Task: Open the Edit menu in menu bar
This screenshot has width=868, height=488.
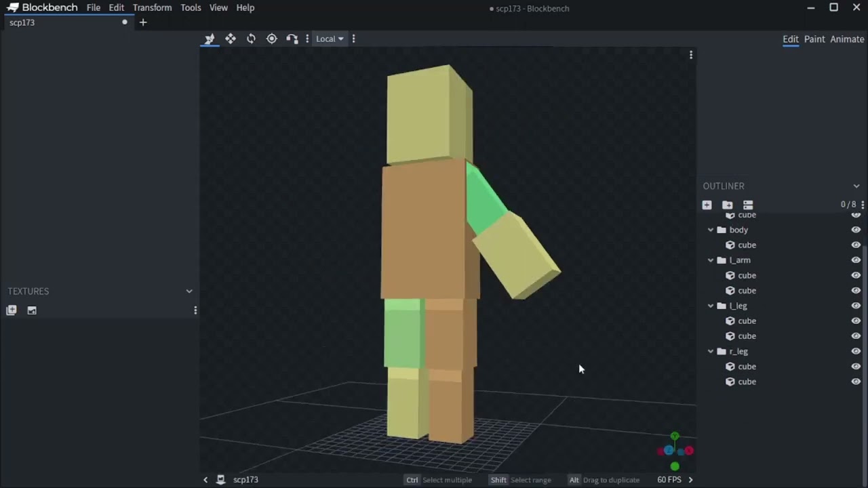Action: [x=117, y=8]
